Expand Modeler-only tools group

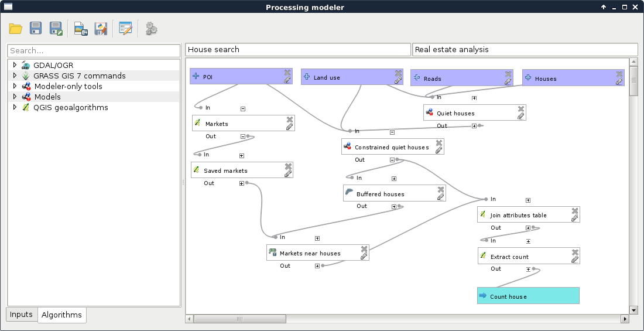coord(15,86)
